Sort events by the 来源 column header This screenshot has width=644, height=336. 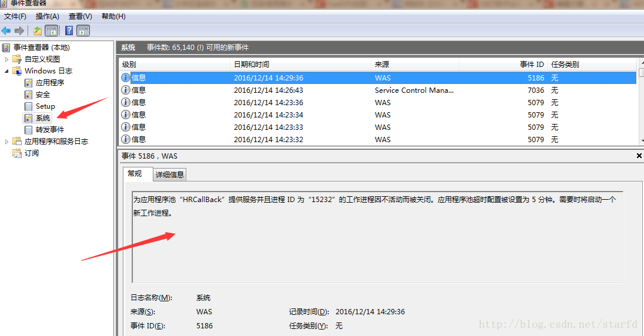[415, 65]
